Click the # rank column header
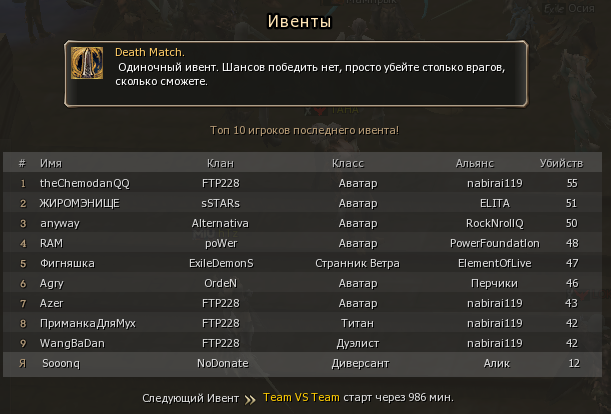 22,162
